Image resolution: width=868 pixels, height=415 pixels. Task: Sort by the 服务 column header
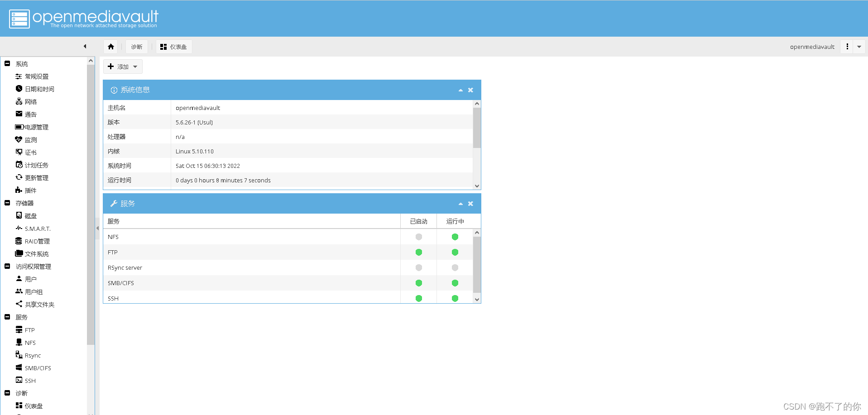click(x=252, y=221)
